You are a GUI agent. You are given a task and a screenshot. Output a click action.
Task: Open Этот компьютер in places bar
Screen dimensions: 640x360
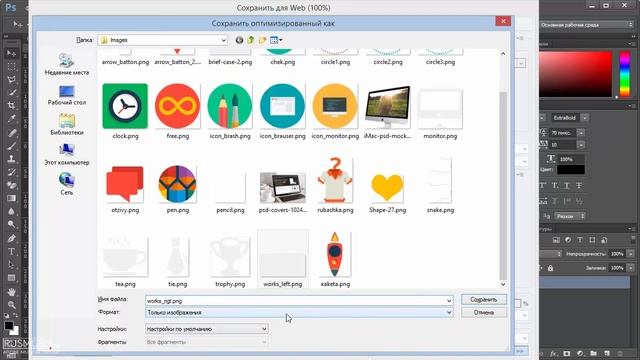(x=67, y=155)
